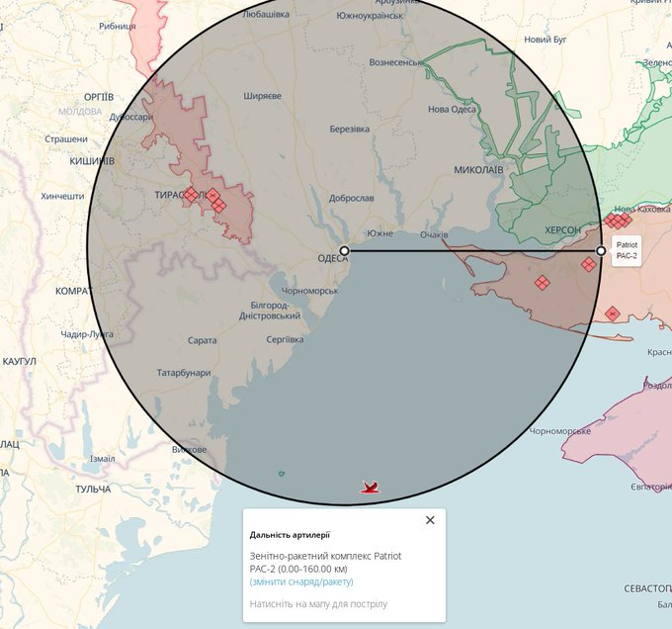This screenshot has width=672, height=629.
Task: Click the Очаків town label
Action: pos(434,235)
